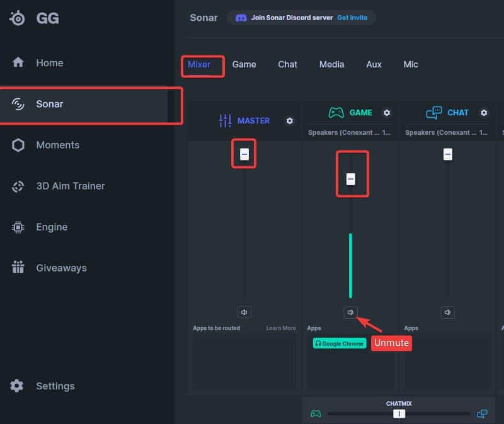The image size is (504, 424).
Task: Open the Game output device dropdown
Action: tap(350, 132)
